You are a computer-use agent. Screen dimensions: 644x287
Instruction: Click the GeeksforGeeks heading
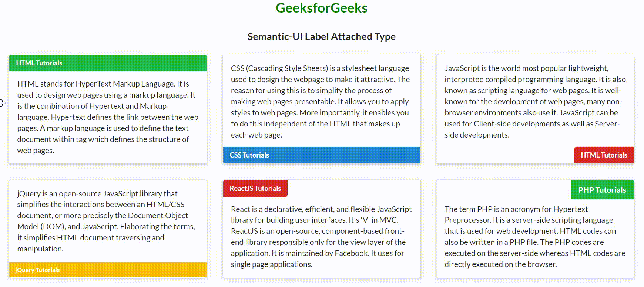coord(321,8)
